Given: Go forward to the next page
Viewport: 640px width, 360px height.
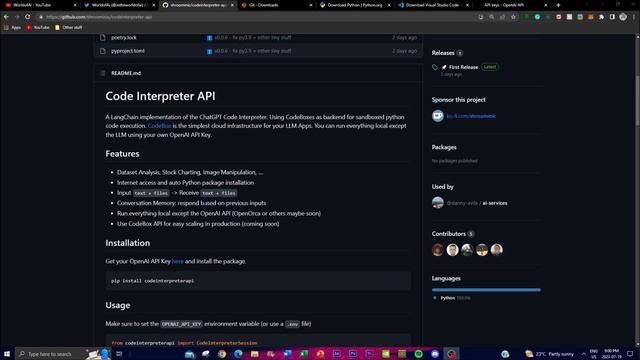Looking at the screenshot, I should pyautogui.click(x=17, y=17).
